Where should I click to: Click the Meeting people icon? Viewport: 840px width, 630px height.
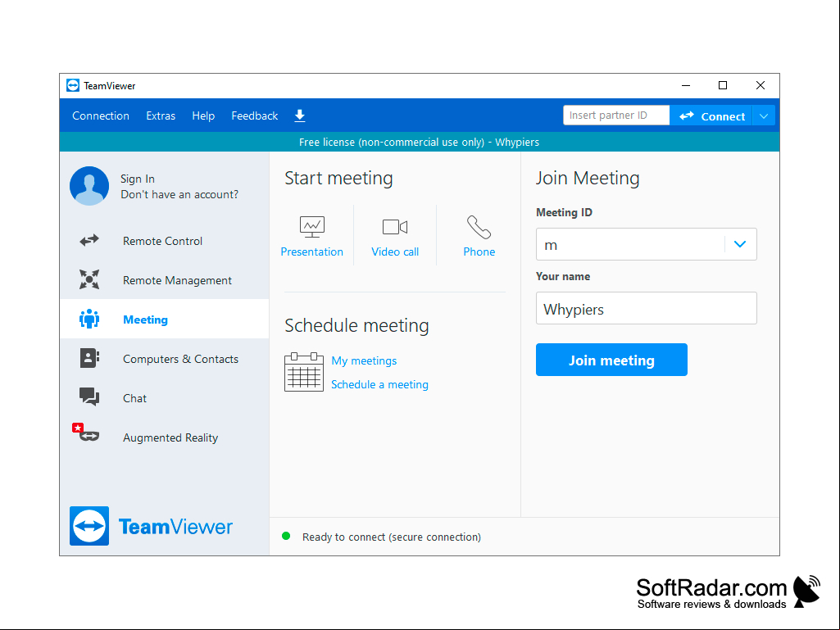tap(89, 319)
